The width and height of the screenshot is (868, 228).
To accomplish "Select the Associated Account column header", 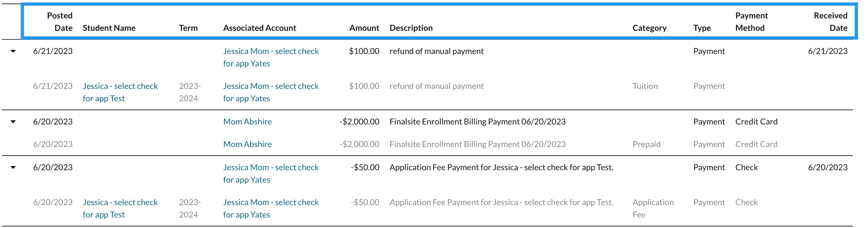I will pos(260,28).
